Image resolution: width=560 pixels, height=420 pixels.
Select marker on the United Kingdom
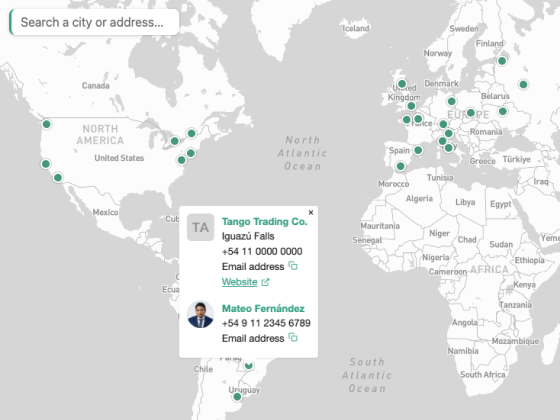pos(402,84)
